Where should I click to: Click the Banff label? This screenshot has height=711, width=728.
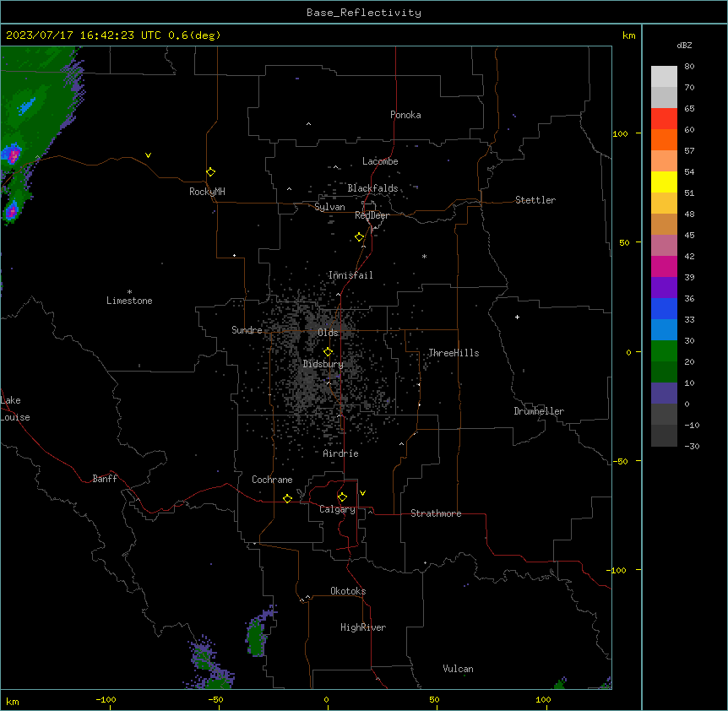click(105, 479)
